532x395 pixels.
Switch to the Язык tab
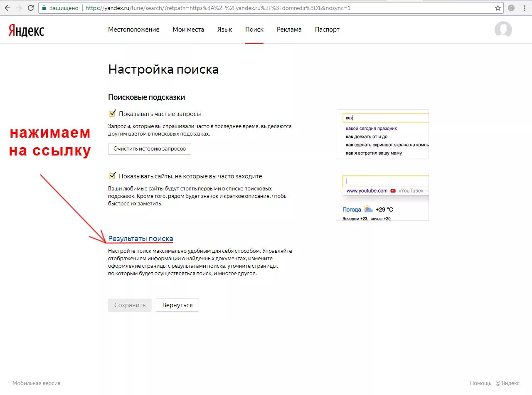[x=224, y=30]
